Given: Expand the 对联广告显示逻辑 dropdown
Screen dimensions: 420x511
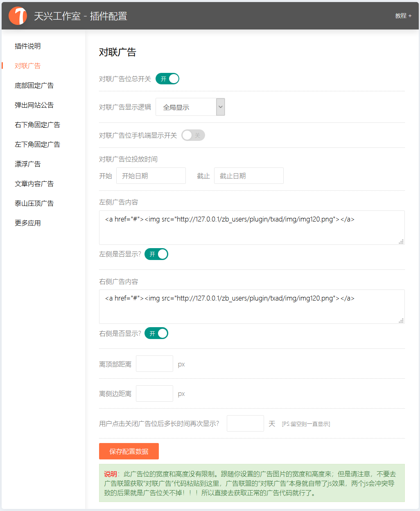Looking at the screenshot, I should click(x=190, y=107).
